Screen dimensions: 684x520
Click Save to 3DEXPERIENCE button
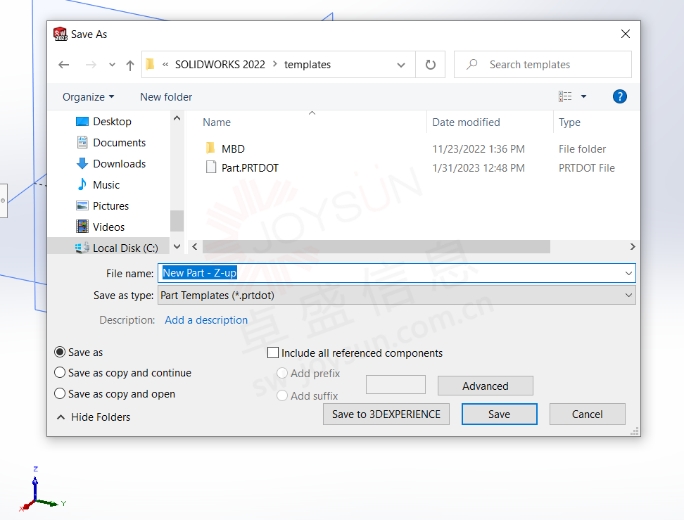(386, 414)
